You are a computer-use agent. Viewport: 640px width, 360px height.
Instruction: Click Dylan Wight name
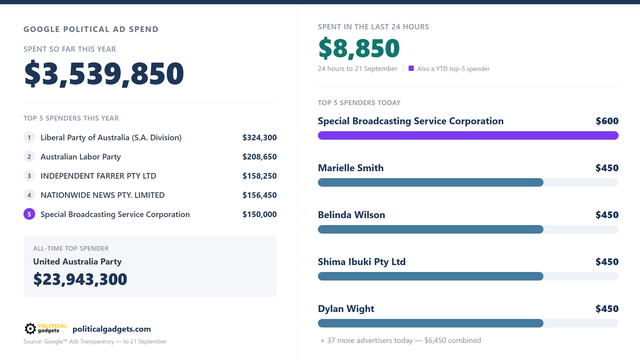[346, 309]
